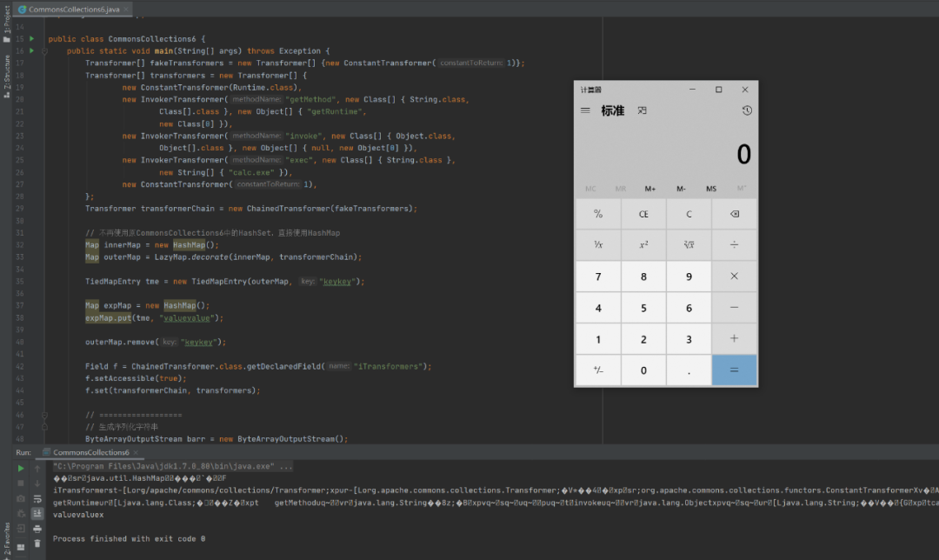The height and width of the screenshot is (560, 939).
Task: Open the Favorites tool window tab
Action: click(6, 540)
